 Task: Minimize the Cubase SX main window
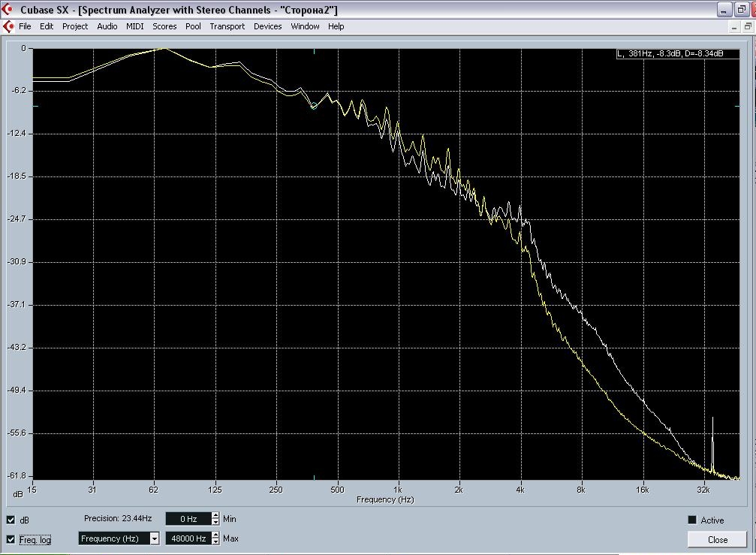point(724,10)
